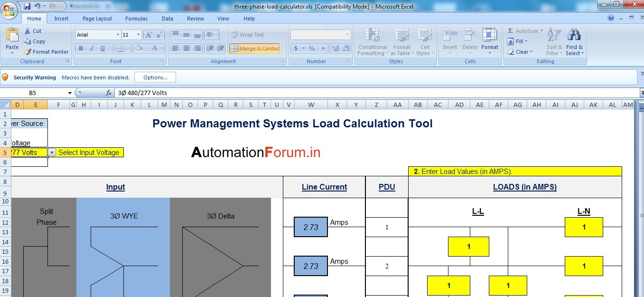Image resolution: width=644 pixels, height=297 pixels.
Task: Open the Formulas ribbon tab
Action: point(136,19)
